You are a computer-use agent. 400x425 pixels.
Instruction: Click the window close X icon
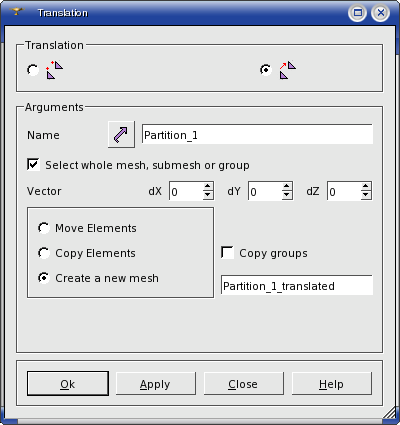380,13
